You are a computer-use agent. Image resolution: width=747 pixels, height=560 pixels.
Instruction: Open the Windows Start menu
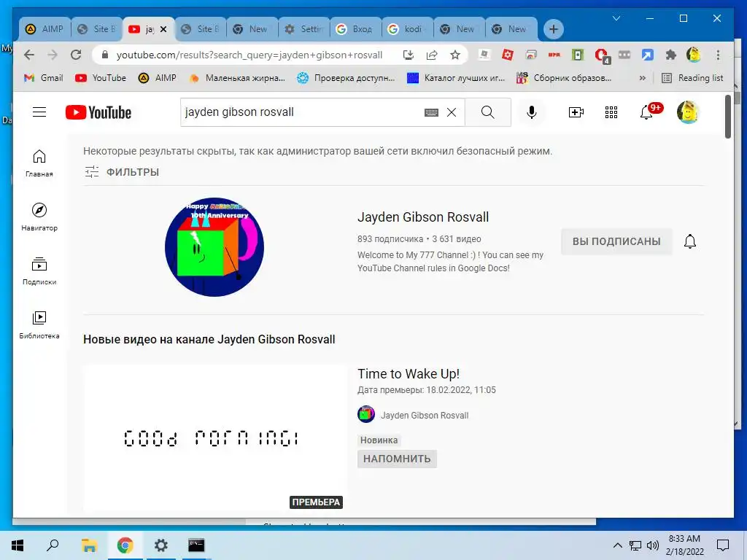[18, 545]
